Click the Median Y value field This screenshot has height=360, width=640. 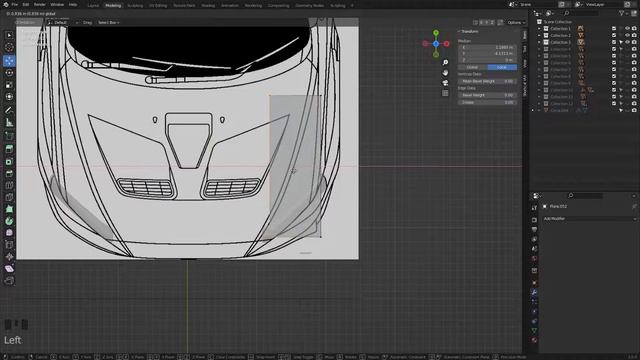(x=487, y=53)
